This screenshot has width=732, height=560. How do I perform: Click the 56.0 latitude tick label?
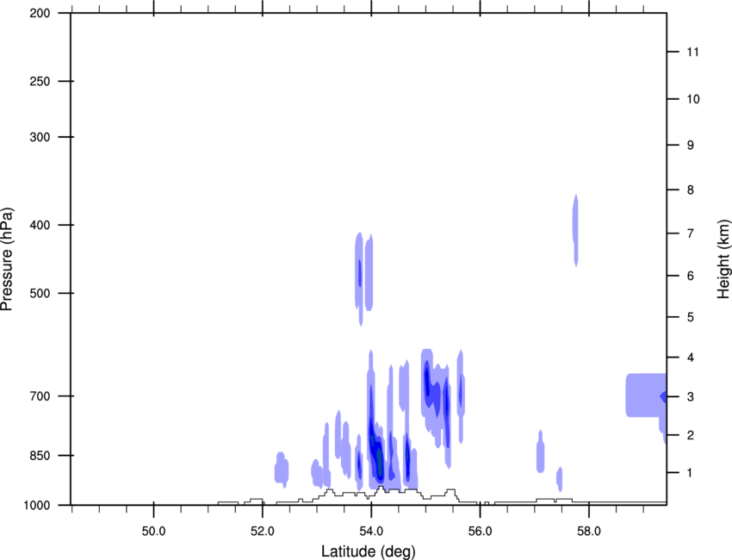[x=481, y=531]
